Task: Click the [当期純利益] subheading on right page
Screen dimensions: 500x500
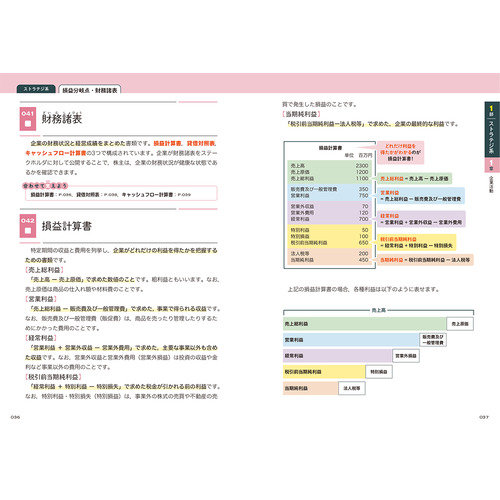Action: 301,114
